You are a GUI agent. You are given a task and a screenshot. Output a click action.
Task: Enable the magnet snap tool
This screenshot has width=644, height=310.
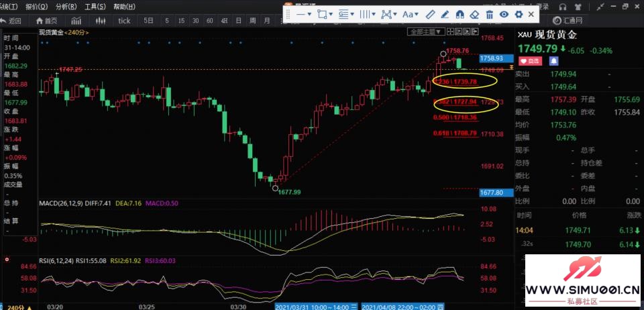pos(460,14)
